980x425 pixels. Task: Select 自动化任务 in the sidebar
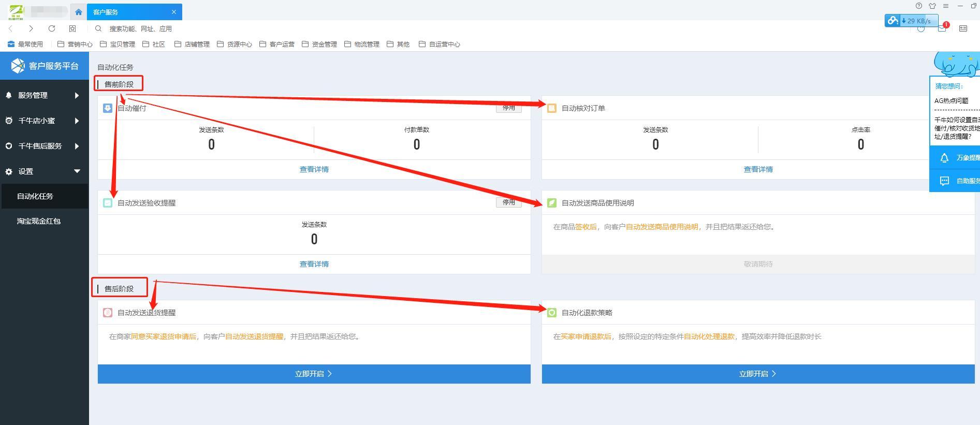[45, 196]
